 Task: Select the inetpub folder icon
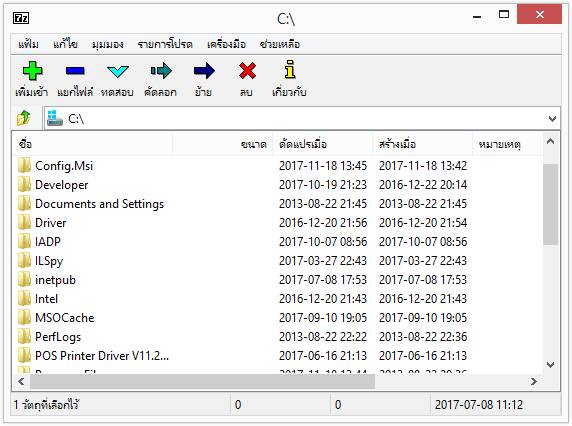coord(24,279)
